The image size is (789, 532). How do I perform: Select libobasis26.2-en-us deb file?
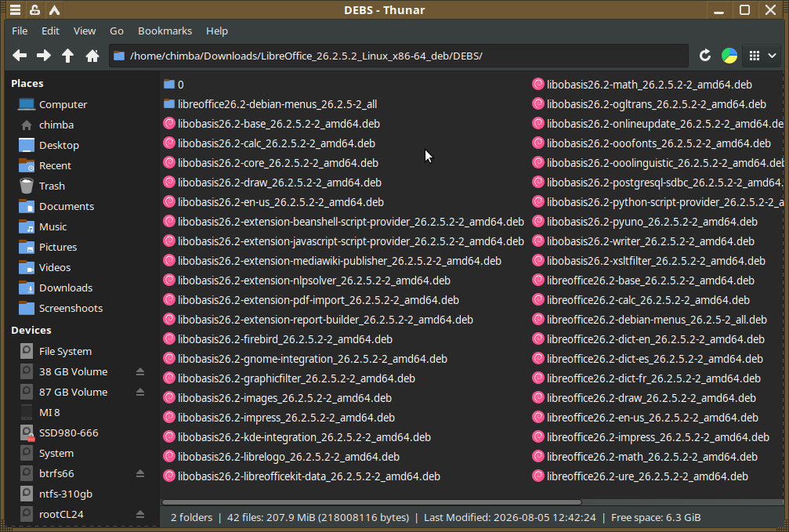pos(273,202)
